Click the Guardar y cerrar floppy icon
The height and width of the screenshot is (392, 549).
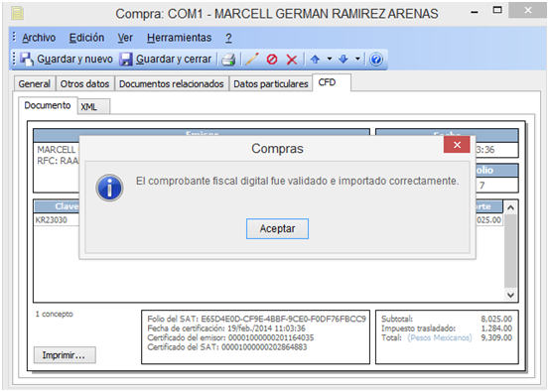pos(126,60)
